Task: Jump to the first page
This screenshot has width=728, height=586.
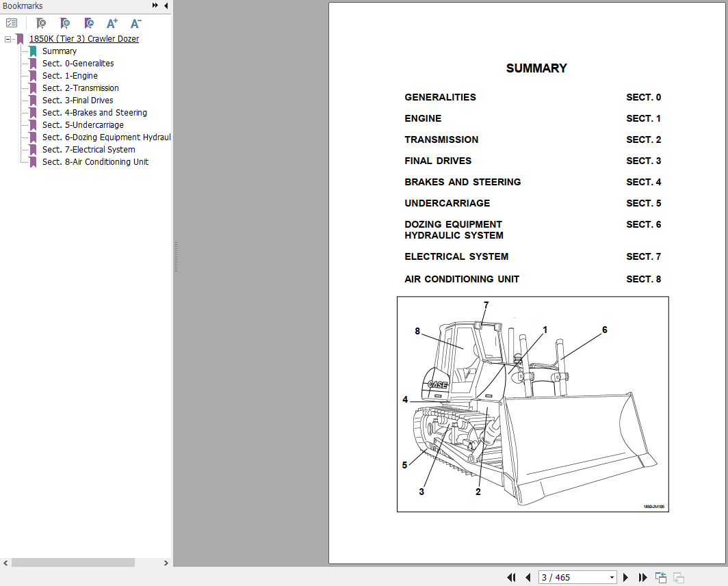Action: (511, 577)
